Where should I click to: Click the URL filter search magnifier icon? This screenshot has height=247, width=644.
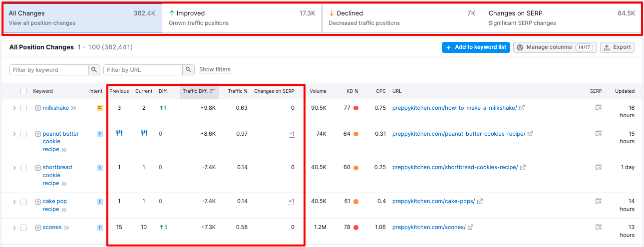pyautogui.click(x=188, y=70)
